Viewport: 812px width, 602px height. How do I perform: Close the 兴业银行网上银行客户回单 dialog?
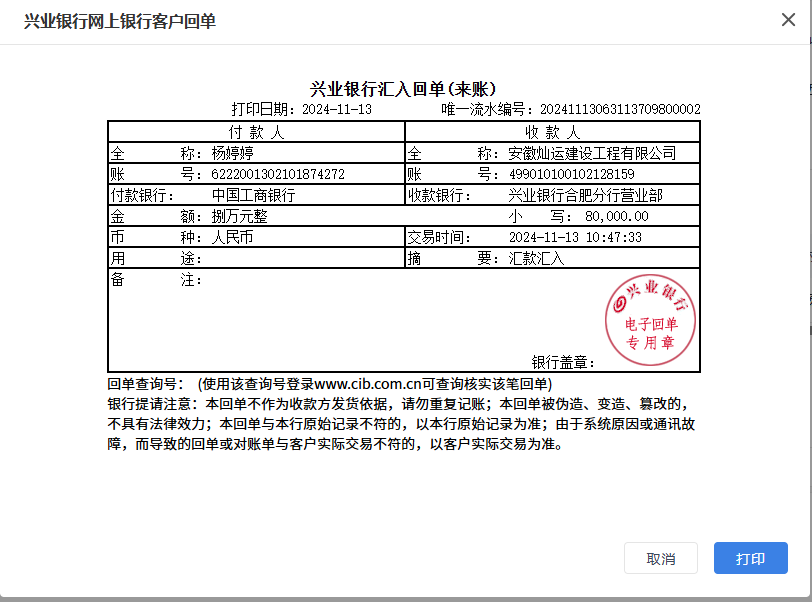click(787, 20)
